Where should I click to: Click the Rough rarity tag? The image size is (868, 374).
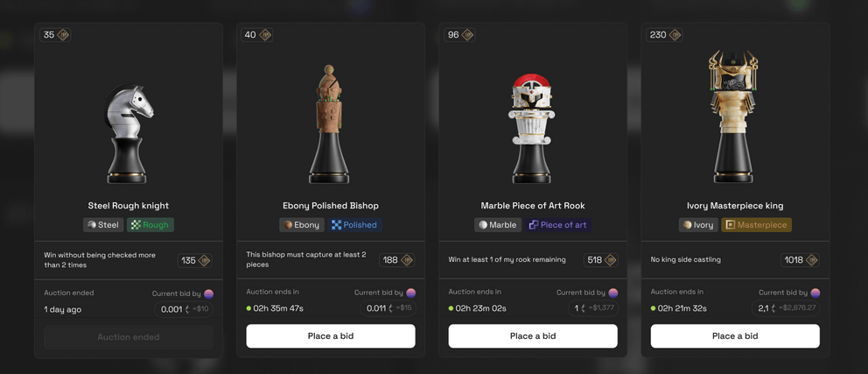pyautogui.click(x=150, y=225)
